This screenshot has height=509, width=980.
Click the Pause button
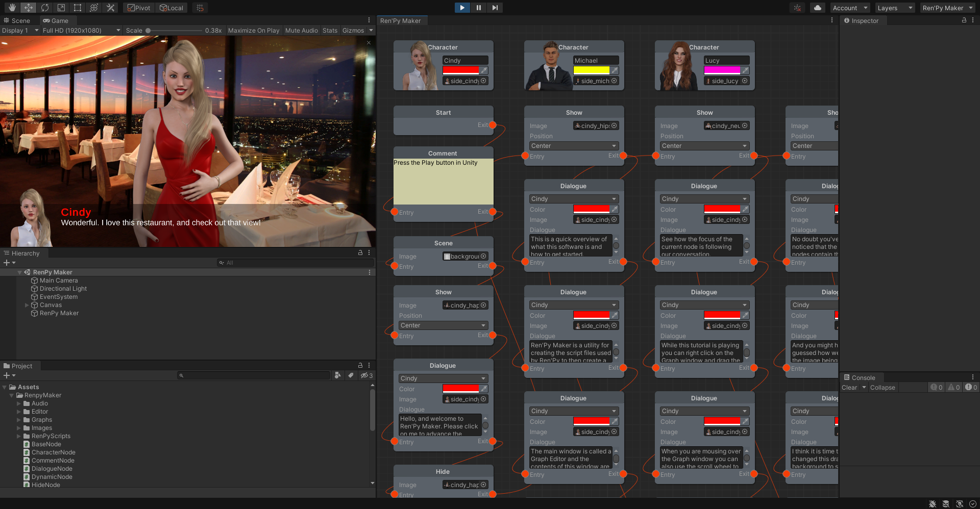pyautogui.click(x=478, y=8)
